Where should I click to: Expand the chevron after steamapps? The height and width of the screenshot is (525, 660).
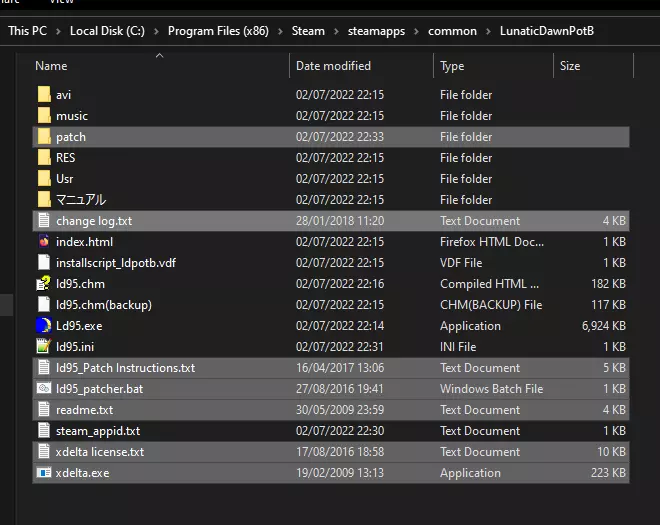coord(416,31)
